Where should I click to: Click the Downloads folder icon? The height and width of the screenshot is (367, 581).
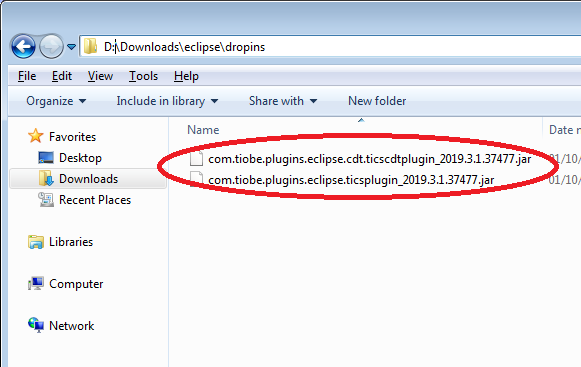pyautogui.click(x=46, y=178)
